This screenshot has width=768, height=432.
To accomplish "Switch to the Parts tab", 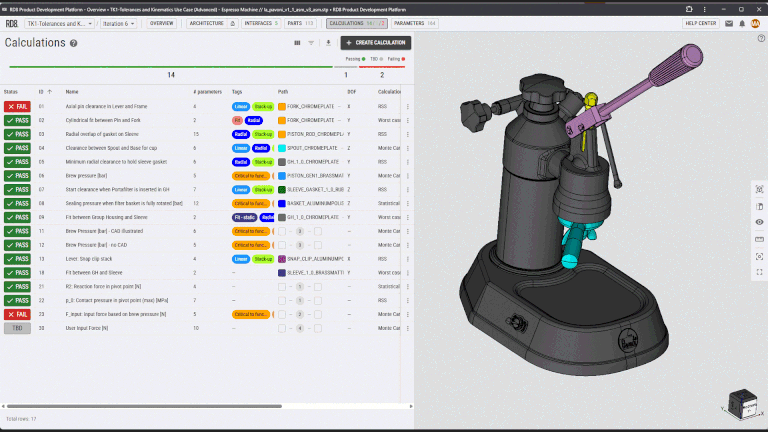I will tap(300, 24).
